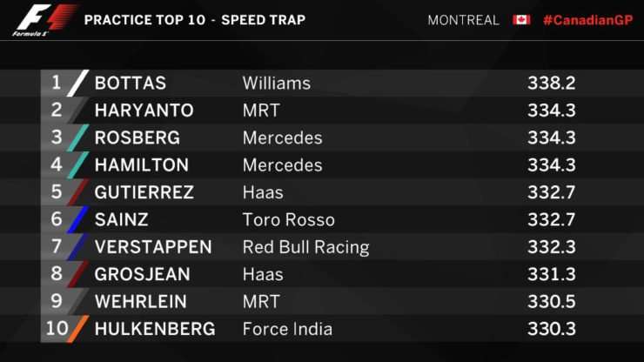The height and width of the screenshot is (362, 644).
Task: Click the Canadian flag icon
Action: click(521, 20)
